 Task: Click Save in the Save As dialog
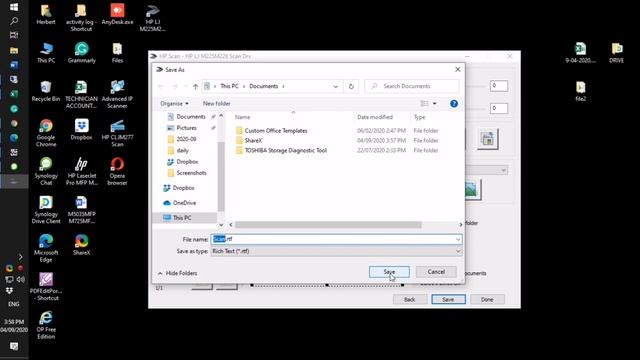point(389,272)
